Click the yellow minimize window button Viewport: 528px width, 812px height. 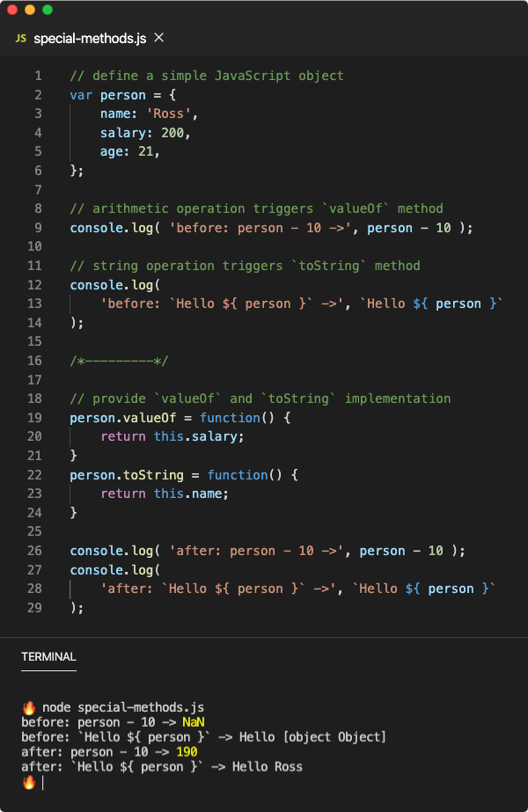30,10
